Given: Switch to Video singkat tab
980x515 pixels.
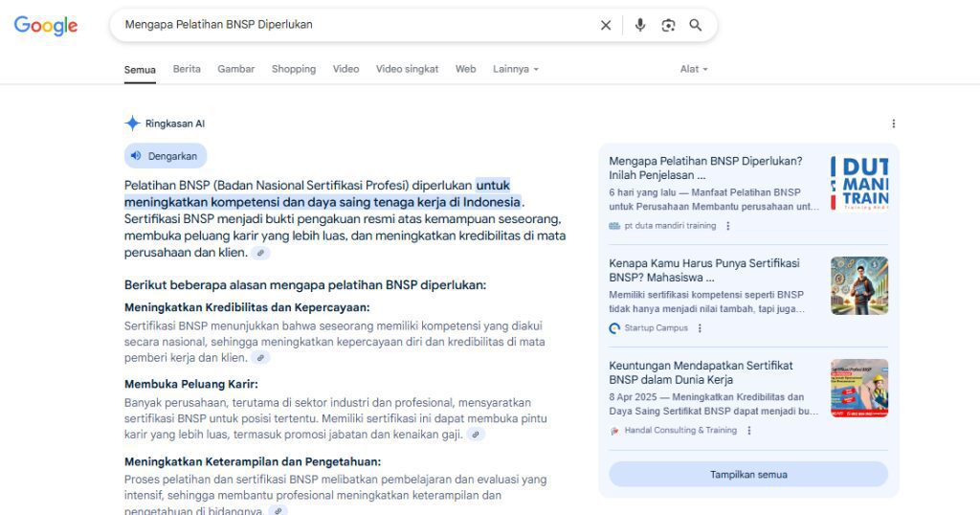Looking at the screenshot, I should click(408, 69).
